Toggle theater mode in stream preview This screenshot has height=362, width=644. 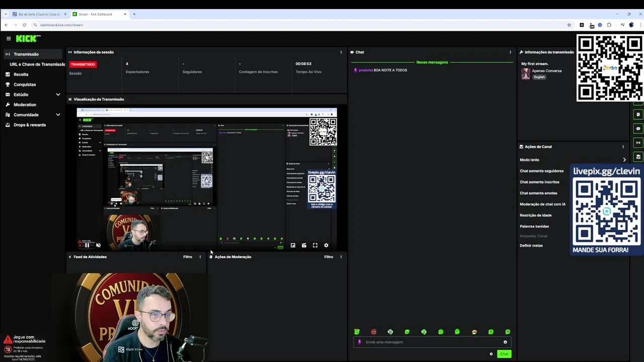[304, 245]
